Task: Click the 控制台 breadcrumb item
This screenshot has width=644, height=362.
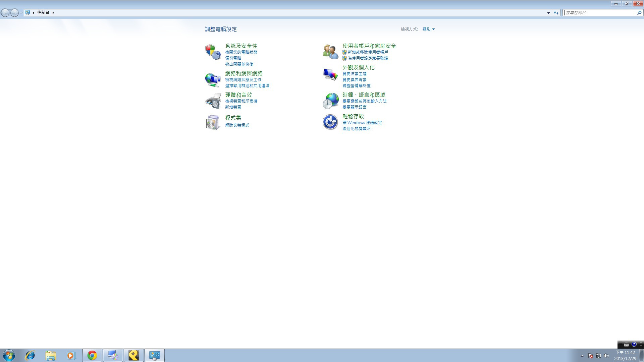Action: [x=43, y=12]
